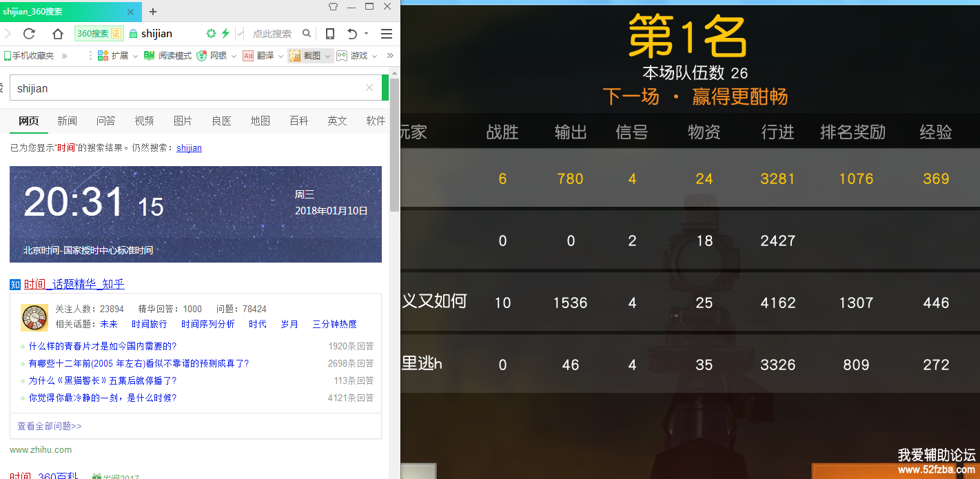
Task: Expand the 游戏 dropdown arrow
Action: pos(375,56)
